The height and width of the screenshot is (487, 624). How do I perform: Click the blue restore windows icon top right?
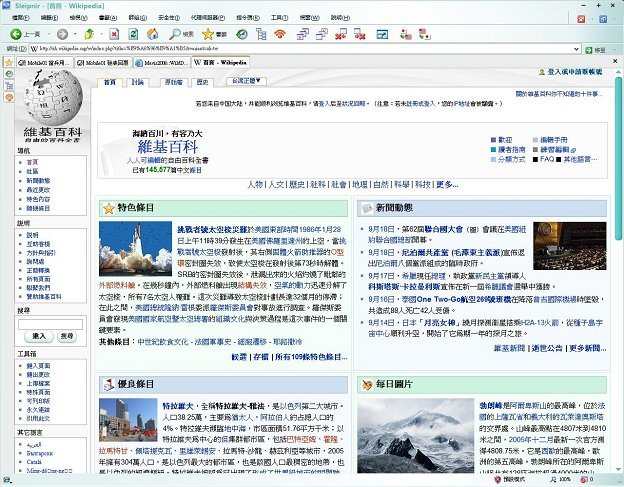click(603, 19)
